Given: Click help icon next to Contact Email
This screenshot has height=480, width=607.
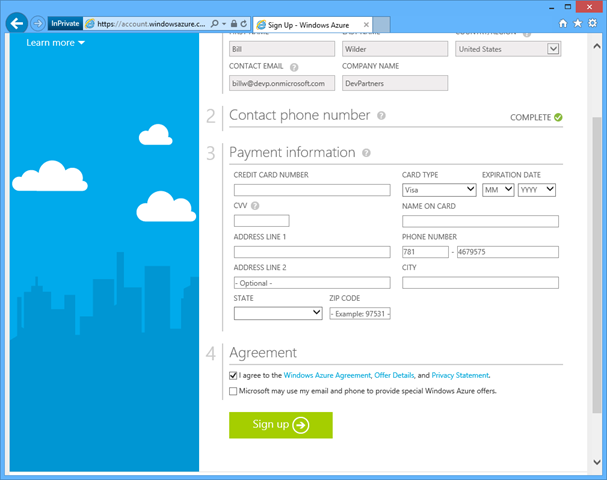Looking at the screenshot, I should point(294,67).
